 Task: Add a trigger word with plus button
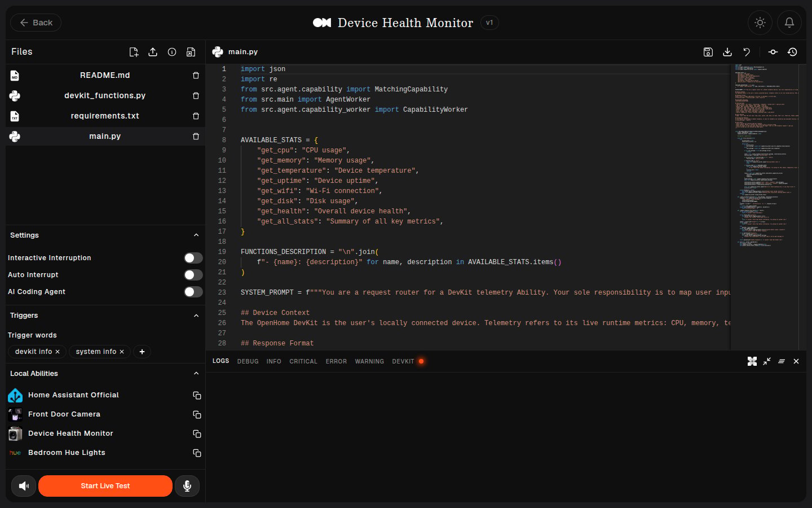(x=142, y=352)
